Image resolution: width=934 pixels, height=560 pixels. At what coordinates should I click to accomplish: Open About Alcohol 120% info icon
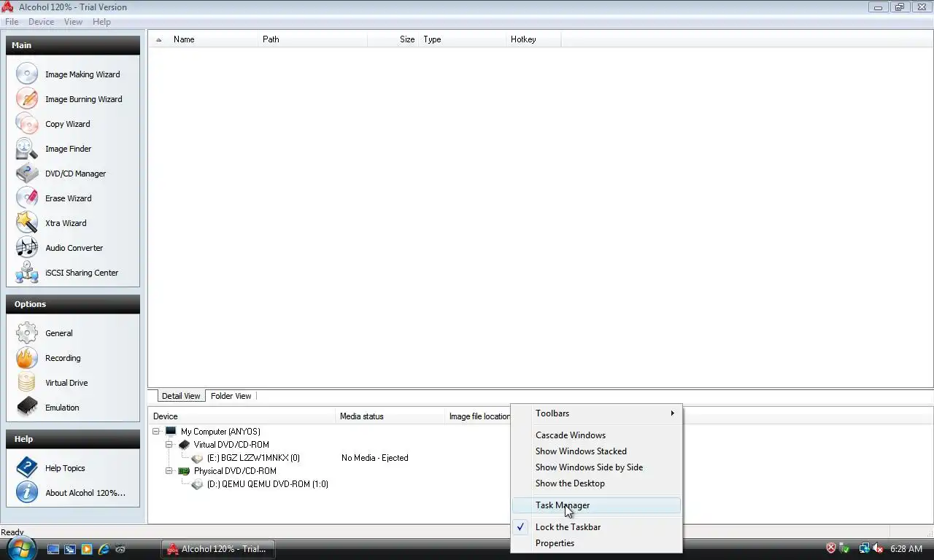[x=27, y=492]
